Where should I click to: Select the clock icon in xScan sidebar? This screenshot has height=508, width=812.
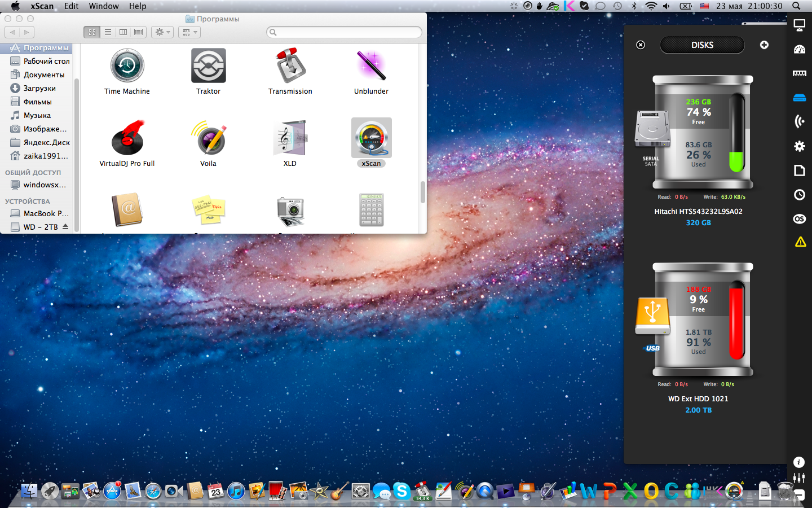799,195
